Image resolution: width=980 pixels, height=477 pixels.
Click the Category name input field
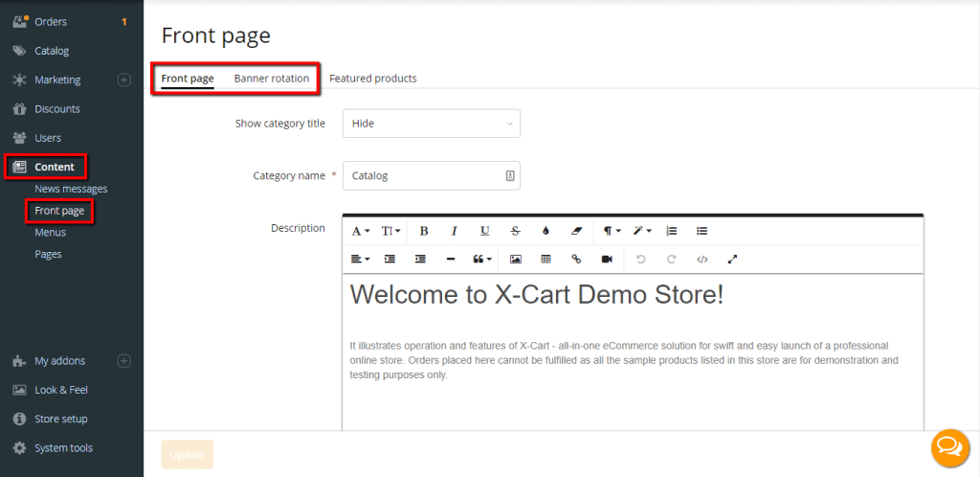[432, 176]
